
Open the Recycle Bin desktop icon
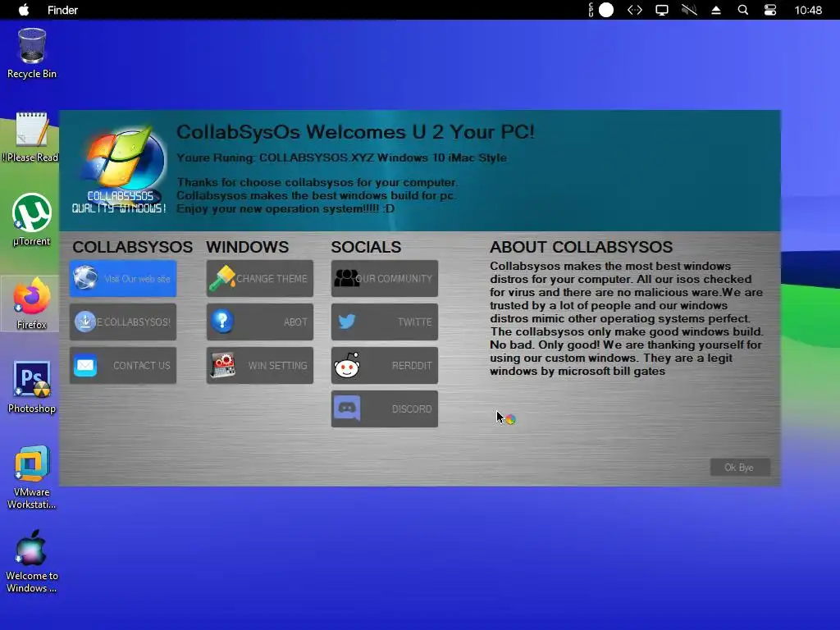pos(32,53)
